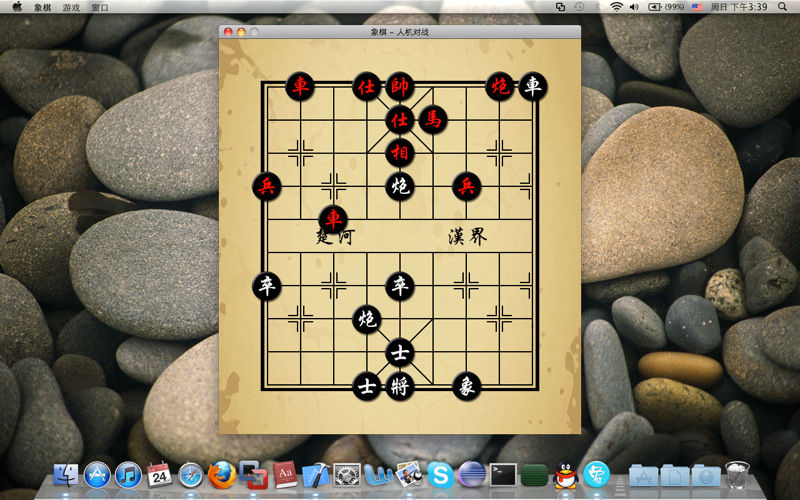Pick the black 將 general piece
The image size is (800, 500).
pyautogui.click(x=400, y=386)
